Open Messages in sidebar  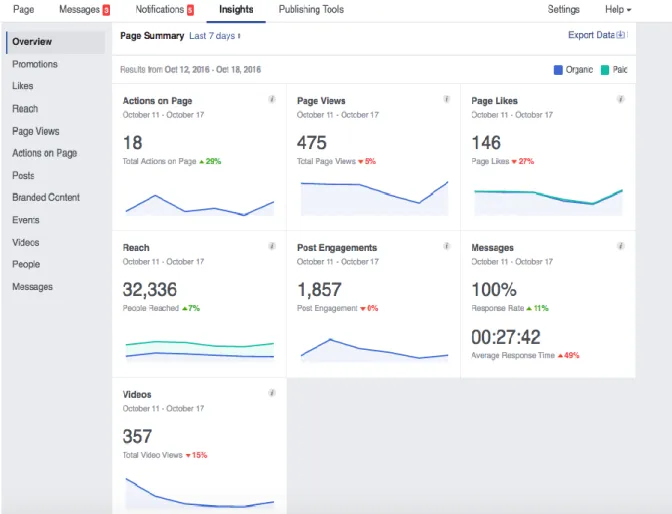33,287
